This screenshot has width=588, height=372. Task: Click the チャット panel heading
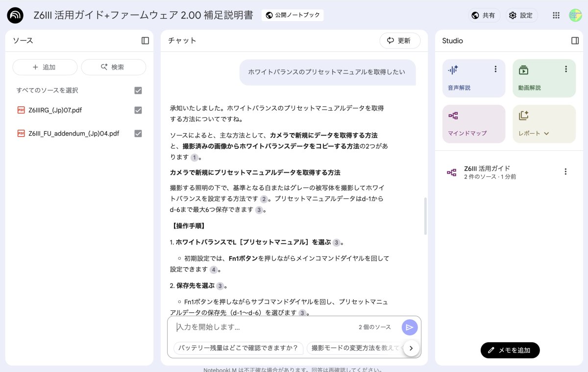click(182, 41)
